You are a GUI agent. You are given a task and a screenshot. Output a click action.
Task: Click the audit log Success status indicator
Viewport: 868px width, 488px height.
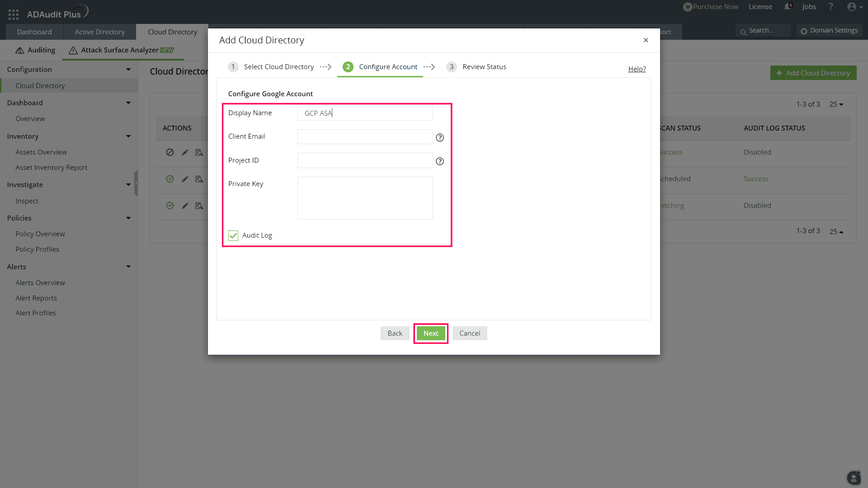point(755,178)
